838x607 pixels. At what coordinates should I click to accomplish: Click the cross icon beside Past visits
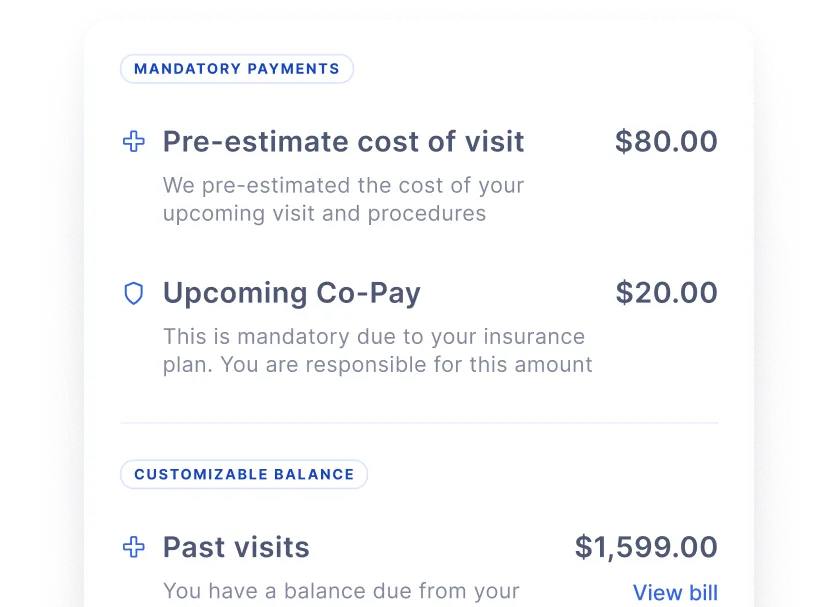[133, 547]
